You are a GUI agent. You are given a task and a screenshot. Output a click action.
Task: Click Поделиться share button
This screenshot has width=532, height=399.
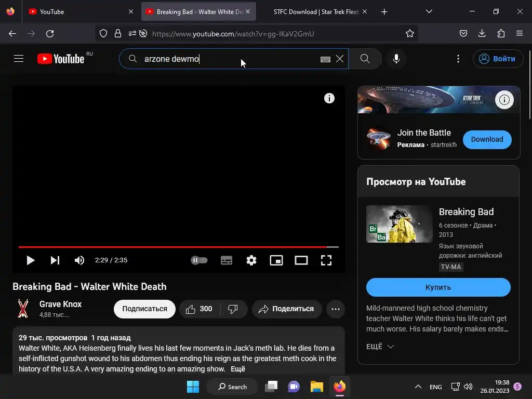point(286,309)
